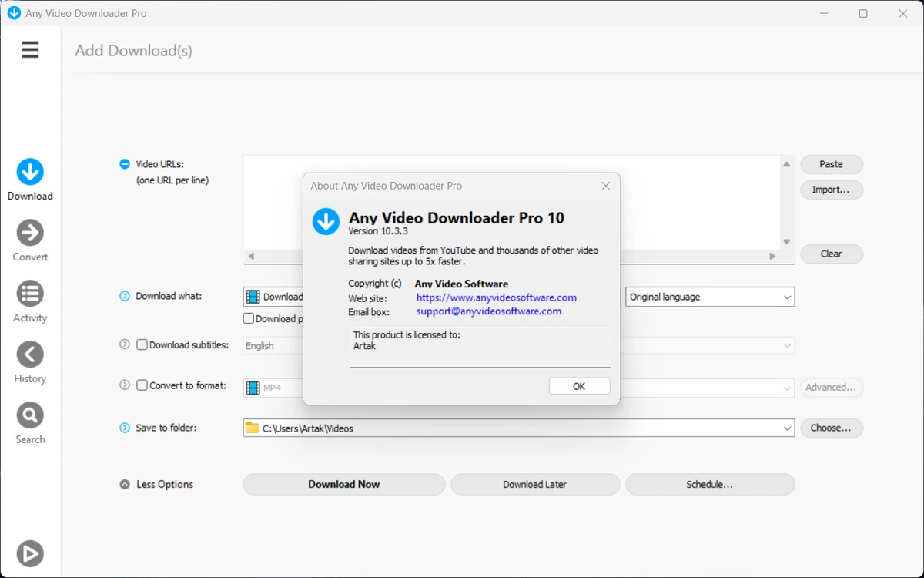Minimize the main application window
This screenshot has width=924, height=578.
(823, 13)
